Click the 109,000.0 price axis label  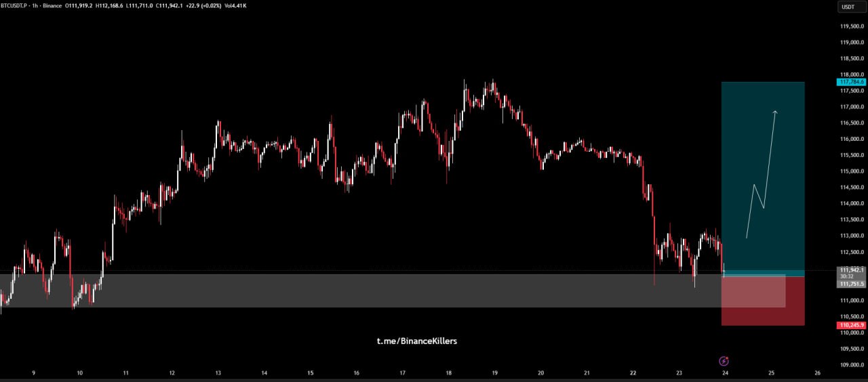pyautogui.click(x=852, y=364)
